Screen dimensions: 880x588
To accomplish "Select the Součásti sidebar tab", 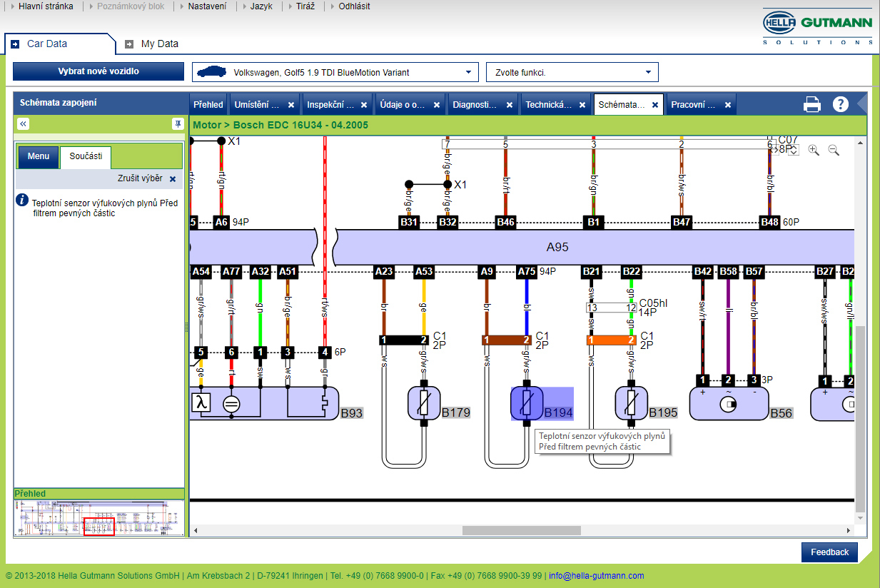I will (86, 156).
